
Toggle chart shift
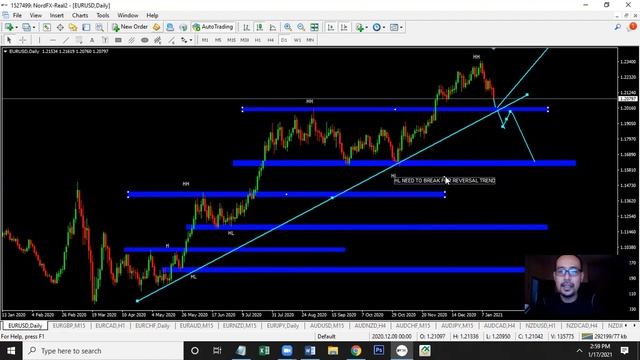click(344, 27)
